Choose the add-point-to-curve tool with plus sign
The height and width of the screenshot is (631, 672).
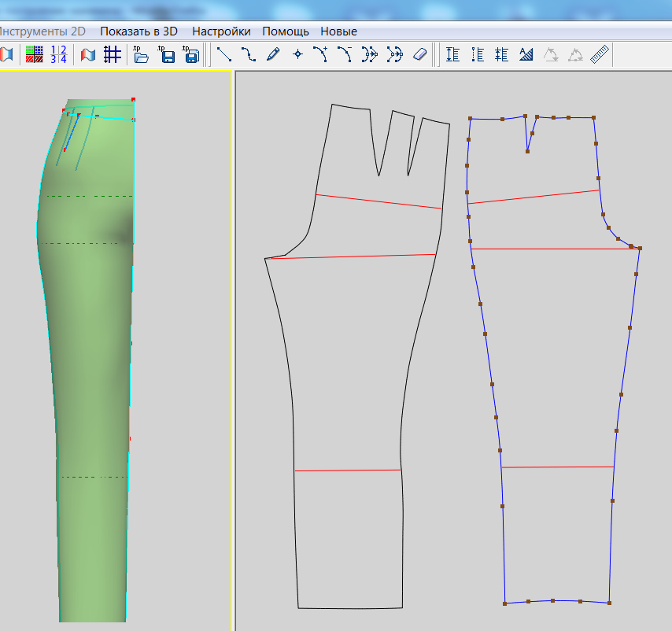tap(320, 55)
